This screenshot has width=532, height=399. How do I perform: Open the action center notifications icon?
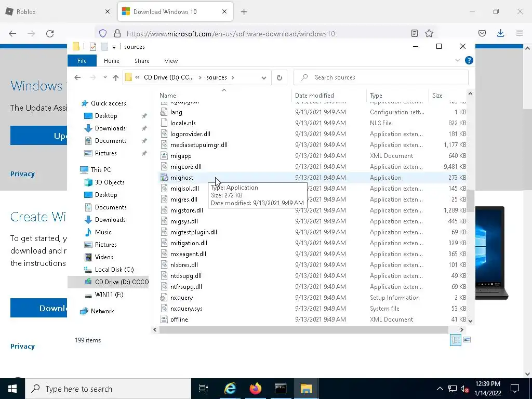(x=515, y=389)
